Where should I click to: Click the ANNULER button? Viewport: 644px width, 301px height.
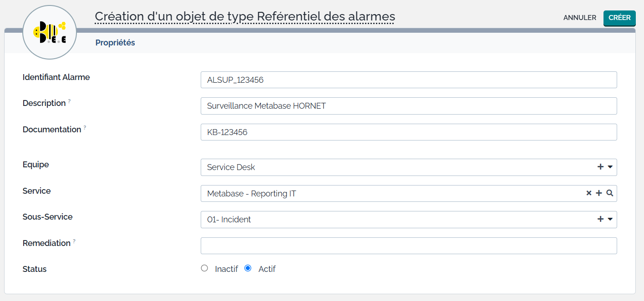[x=580, y=18]
